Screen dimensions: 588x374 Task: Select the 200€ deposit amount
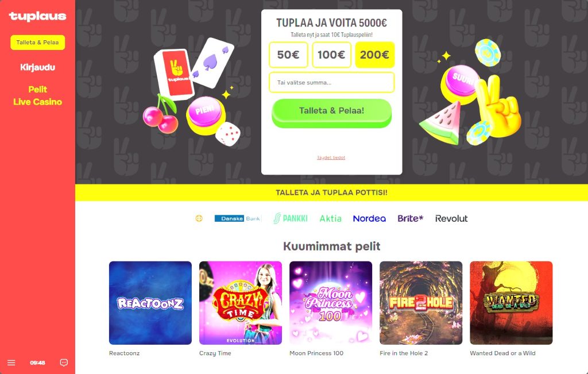click(374, 55)
